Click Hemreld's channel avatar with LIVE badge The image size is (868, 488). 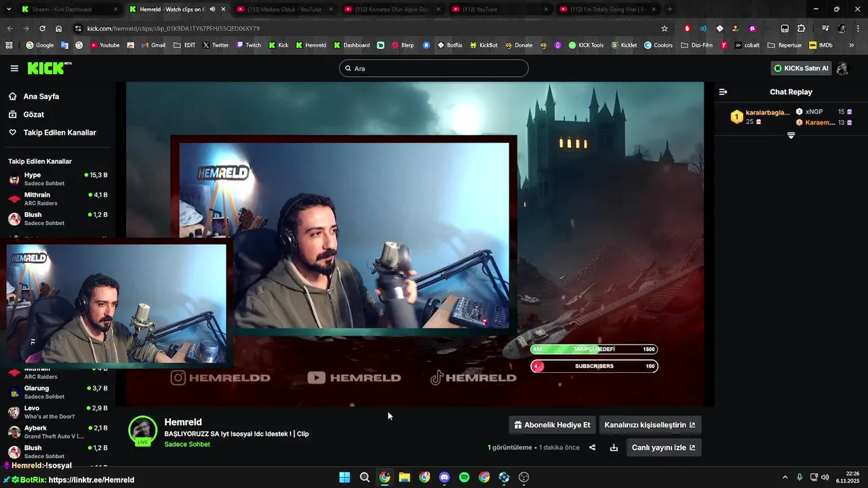[x=143, y=431]
